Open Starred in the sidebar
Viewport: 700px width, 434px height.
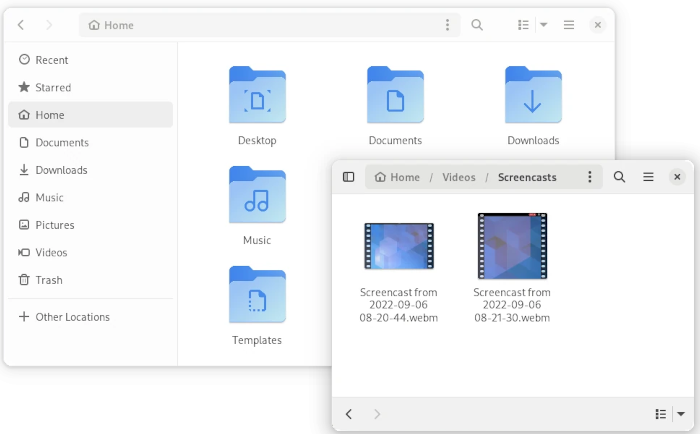coord(90,88)
